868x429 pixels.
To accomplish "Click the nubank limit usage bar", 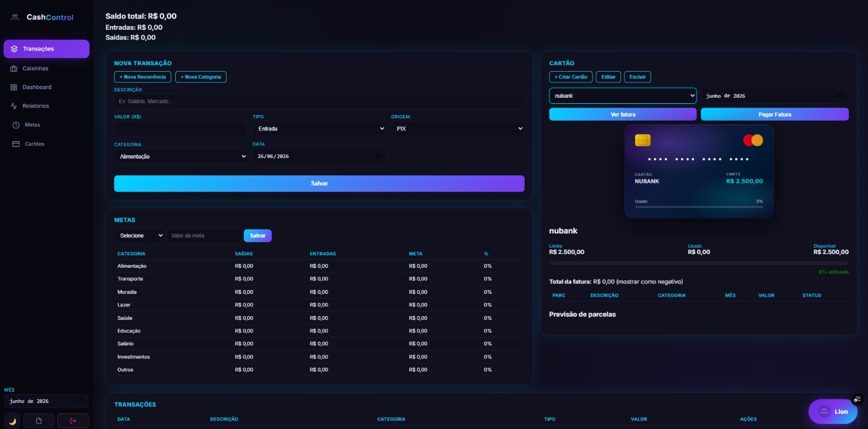I will click(699, 263).
